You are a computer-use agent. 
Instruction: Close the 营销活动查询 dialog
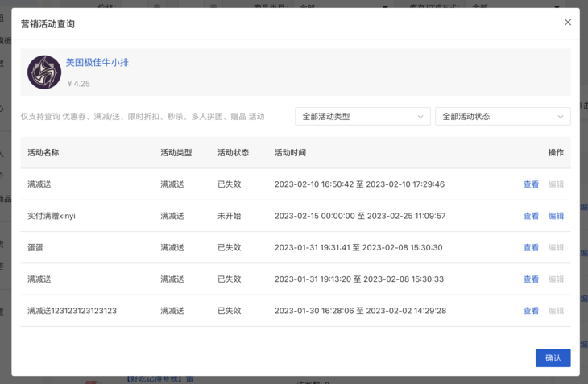(568, 23)
